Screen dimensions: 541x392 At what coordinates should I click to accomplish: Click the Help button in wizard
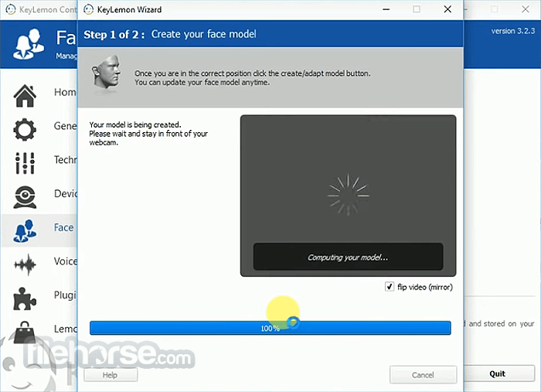tap(111, 375)
